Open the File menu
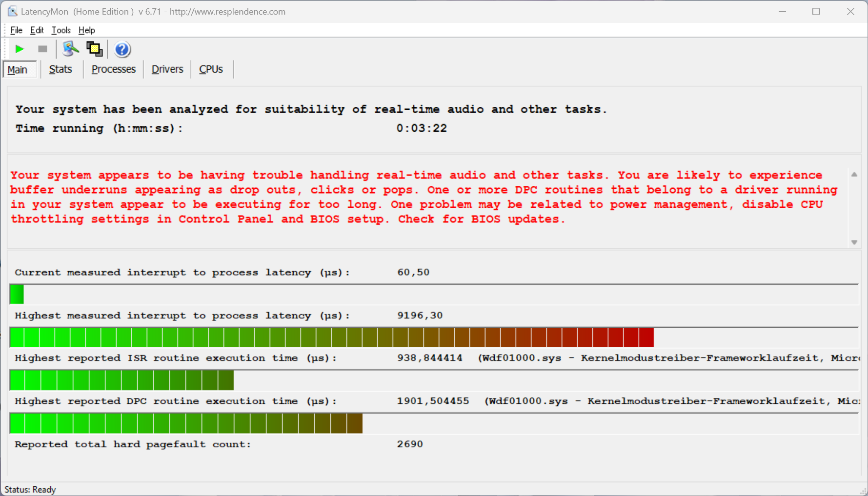This screenshot has height=496, width=868. (16, 30)
